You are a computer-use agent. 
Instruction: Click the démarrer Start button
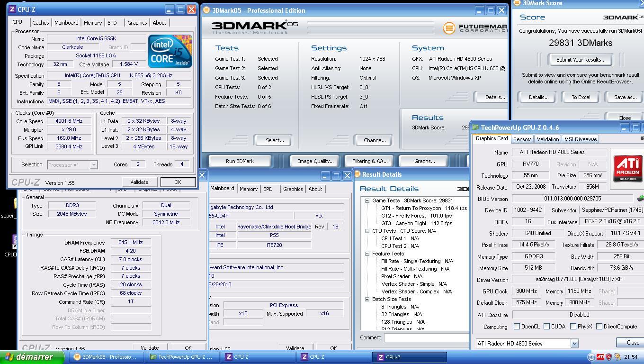(32, 357)
